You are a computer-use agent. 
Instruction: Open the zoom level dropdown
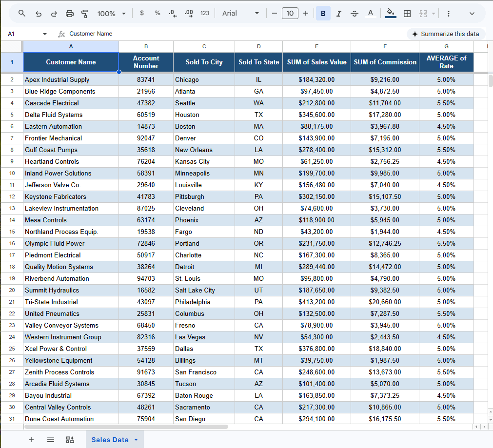pyautogui.click(x=111, y=14)
